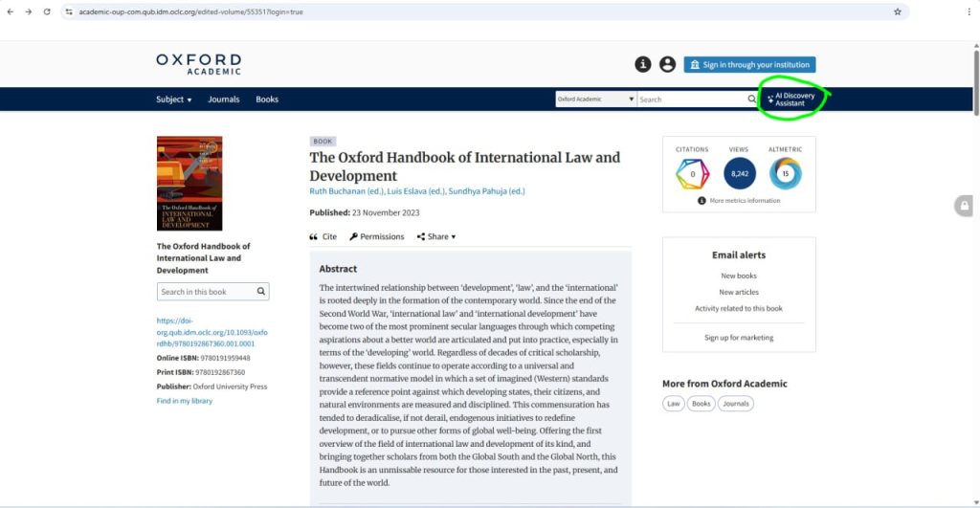Click the Sign up for marketing link
980x508 pixels.
[x=739, y=338]
